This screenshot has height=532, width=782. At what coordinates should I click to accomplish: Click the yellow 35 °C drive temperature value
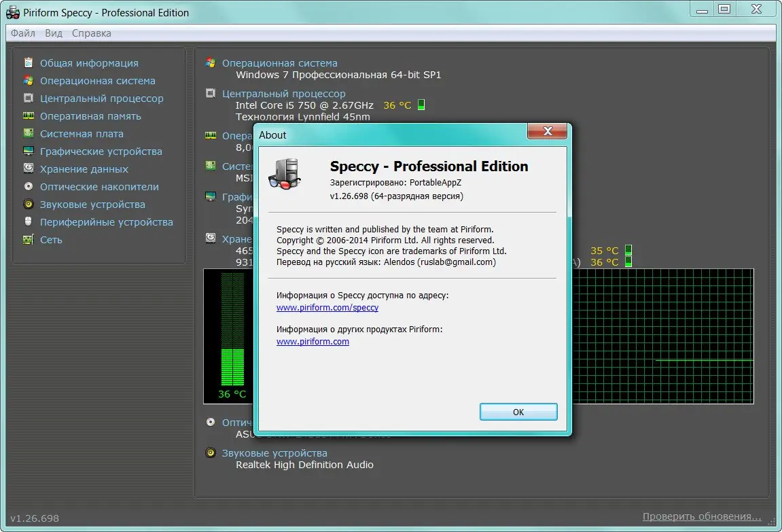(605, 251)
